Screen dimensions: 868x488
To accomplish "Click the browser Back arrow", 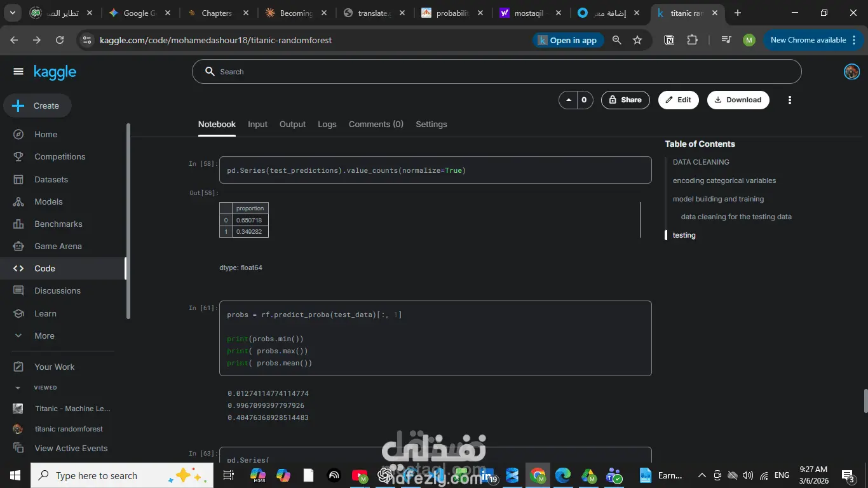I will (x=14, y=40).
